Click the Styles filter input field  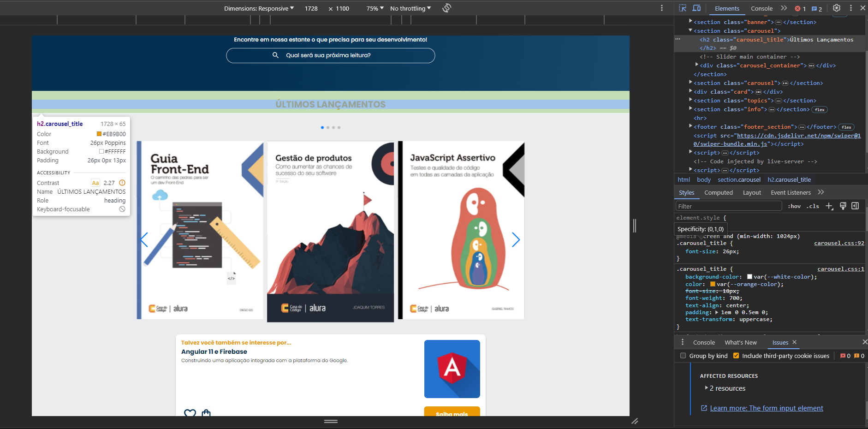pos(729,206)
